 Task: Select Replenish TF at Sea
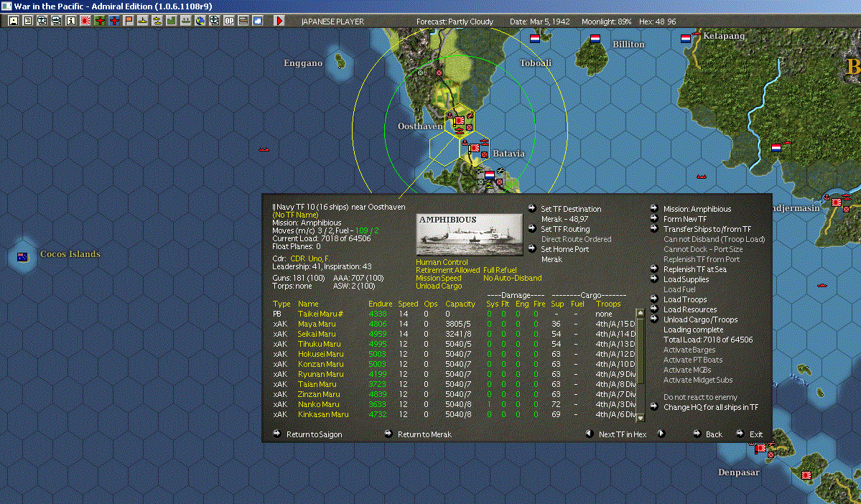coord(694,269)
